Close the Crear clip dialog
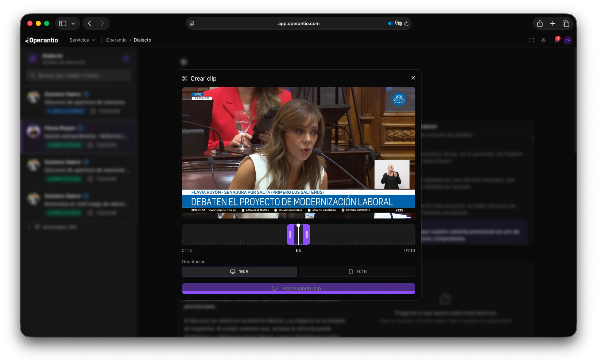The width and height of the screenshot is (597, 364). pyautogui.click(x=413, y=78)
